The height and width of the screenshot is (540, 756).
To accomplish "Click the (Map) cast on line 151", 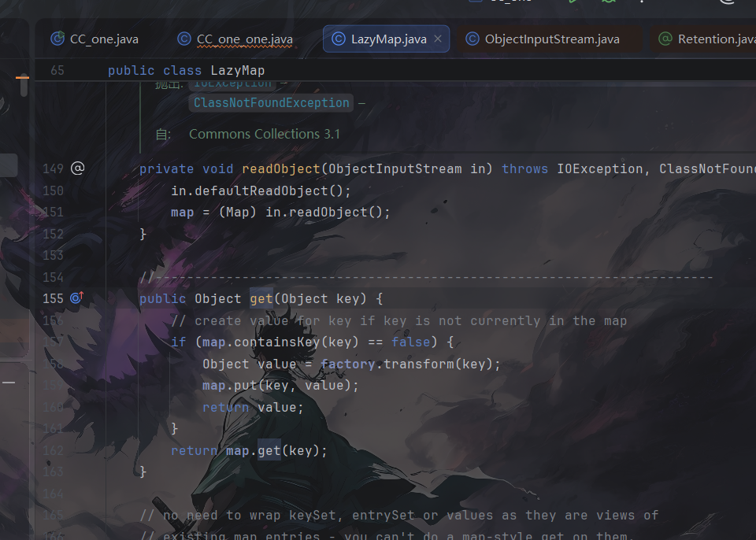I will (237, 213).
